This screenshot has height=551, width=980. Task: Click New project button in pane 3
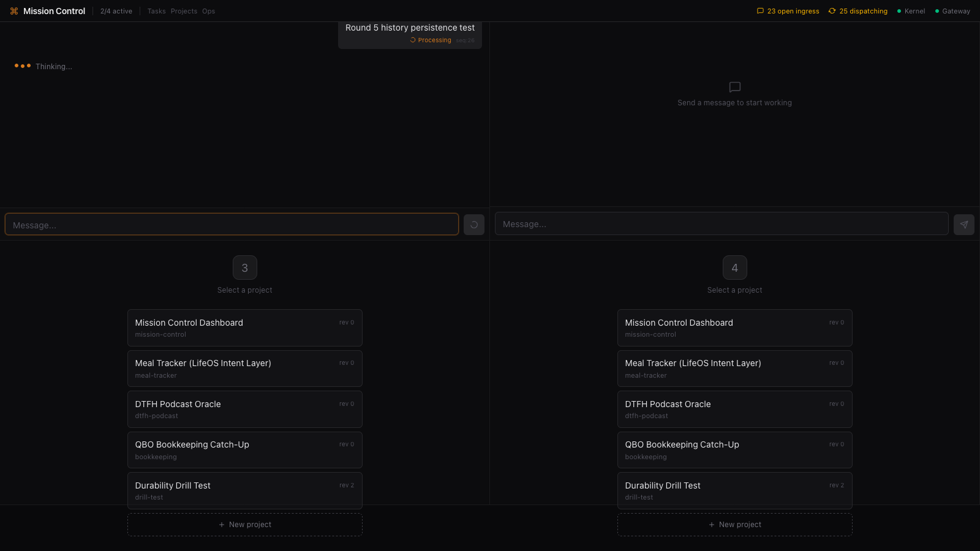245,525
